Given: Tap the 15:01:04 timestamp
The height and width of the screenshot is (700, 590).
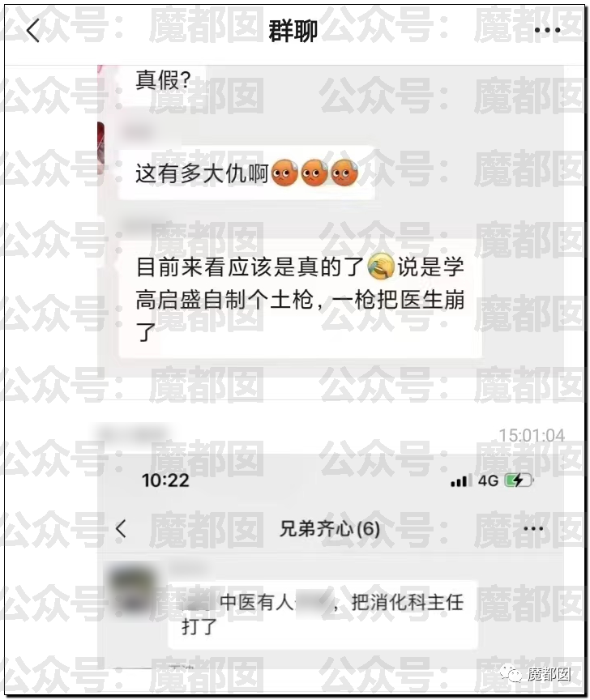Looking at the screenshot, I should pos(532,435).
